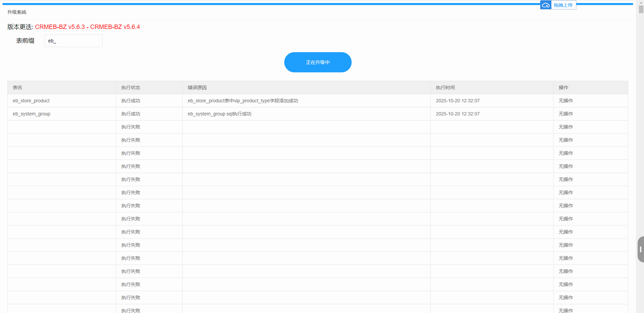The height and width of the screenshot is (313, 644).
Task: Click the red CRMEB-BZ v5.6.3 - v5.6.4 version text
Action: [87, 27]
